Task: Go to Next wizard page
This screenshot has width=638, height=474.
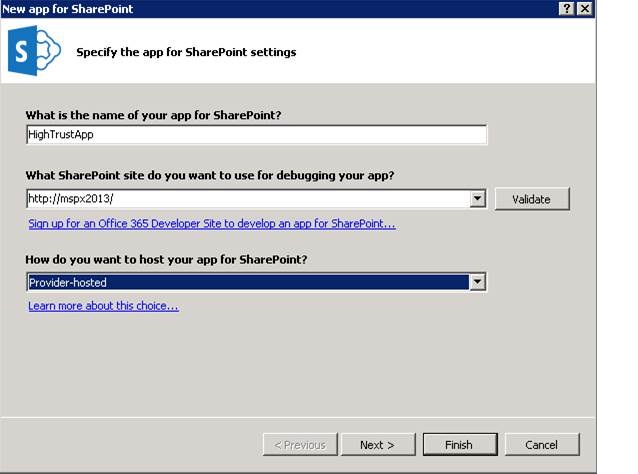Action: coord(378,445)
